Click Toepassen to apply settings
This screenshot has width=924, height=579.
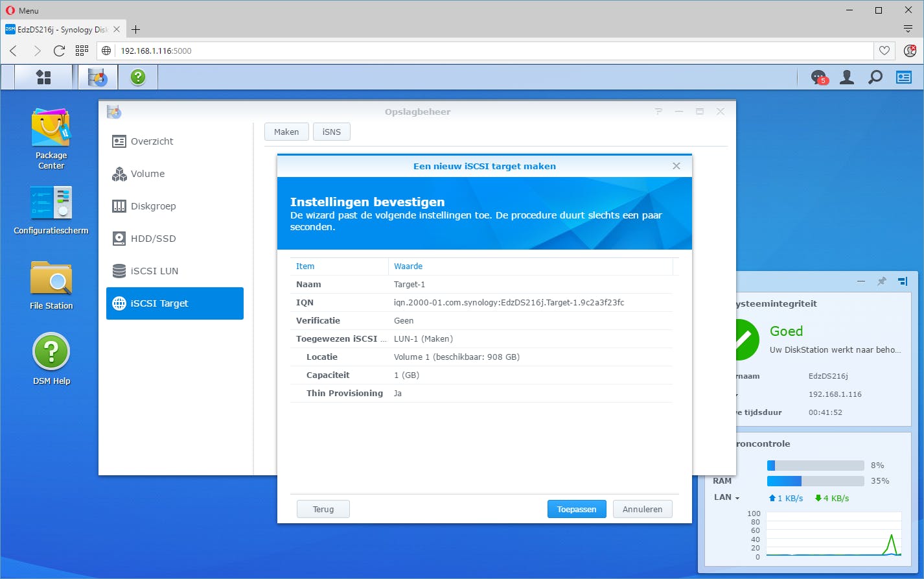coord(577,509)
